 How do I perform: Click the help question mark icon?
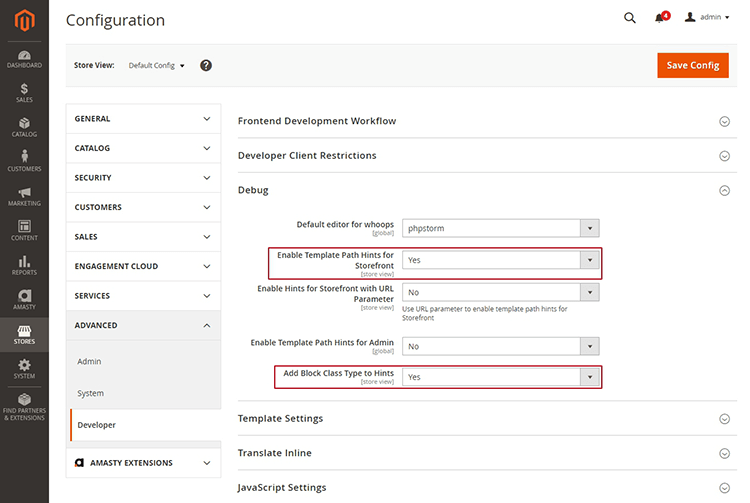tap(206, 65)
